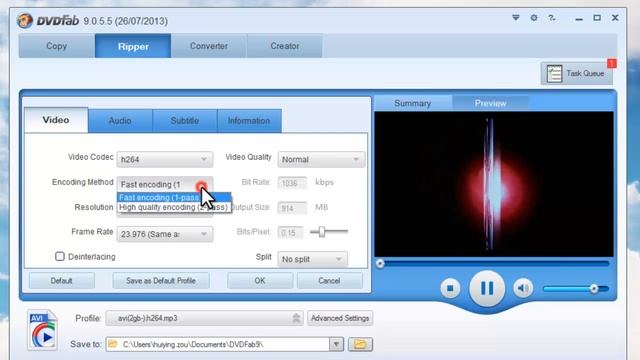
Task: Adjust the Bits/Pixel slider handle
Action: coord(322,232)
